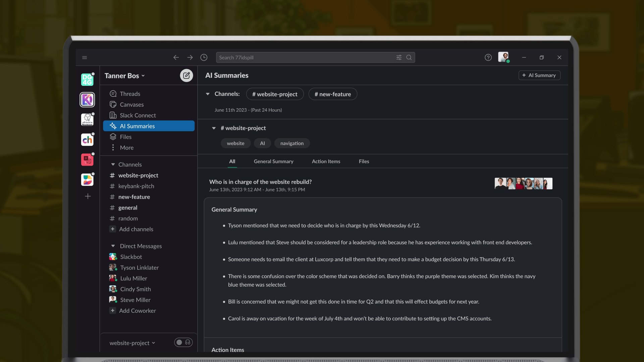This screenshot has width=644, height=362.
Task: Collapse the Channels: filter row
Action: tap(208, 94)
